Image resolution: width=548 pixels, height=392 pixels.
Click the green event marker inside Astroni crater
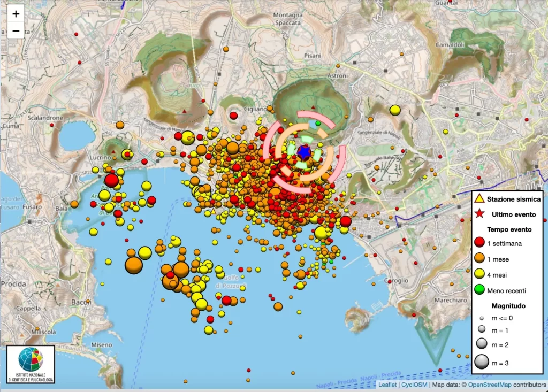pyautogui.click(x=318, y=124)
